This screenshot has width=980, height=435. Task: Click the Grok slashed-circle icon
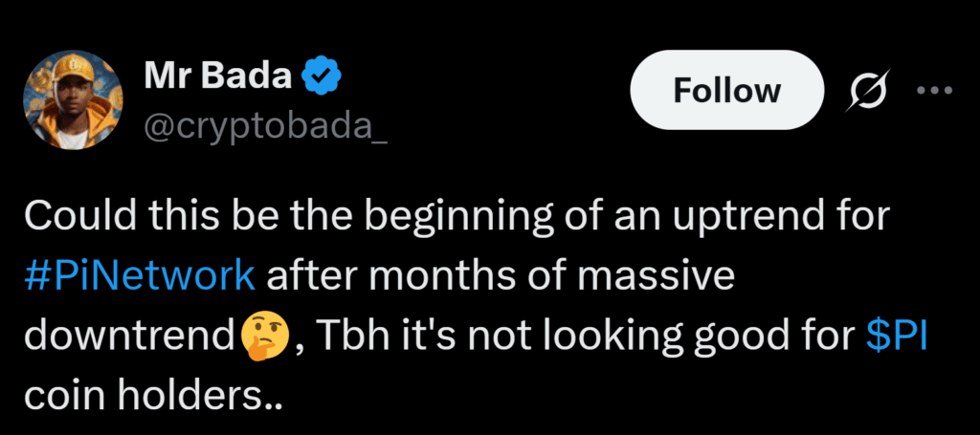[867, 91]
